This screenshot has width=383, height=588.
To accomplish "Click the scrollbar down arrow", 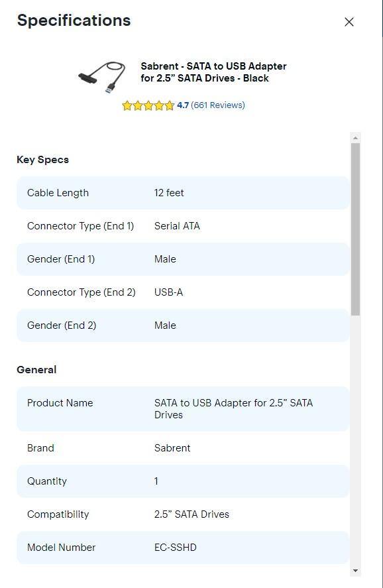I will click(355, 569).
